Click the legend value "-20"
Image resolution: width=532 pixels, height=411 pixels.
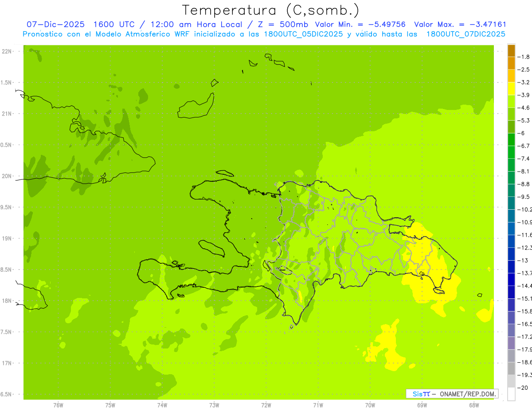[523, 388]
